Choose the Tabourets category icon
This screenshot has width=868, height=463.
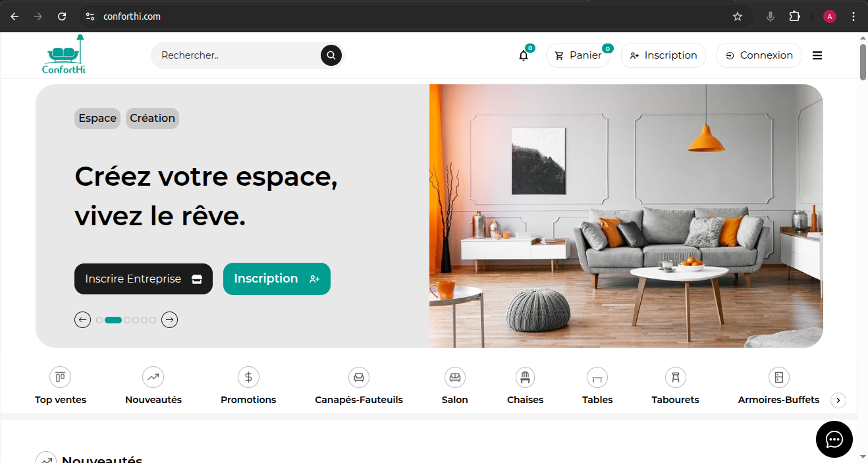675,377
